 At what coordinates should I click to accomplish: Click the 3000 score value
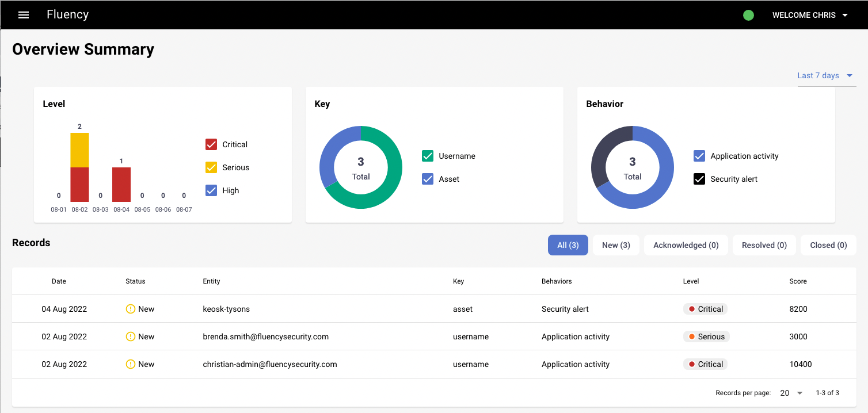click(798, 336)
